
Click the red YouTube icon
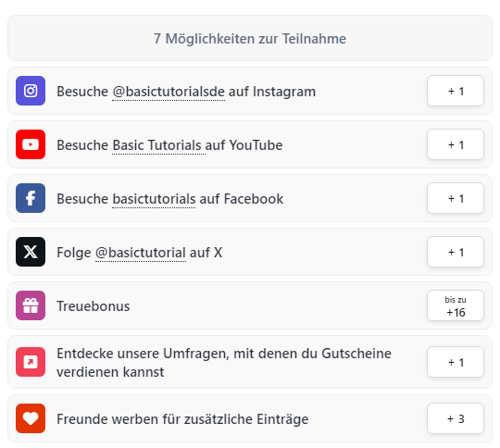click(x=31, y=144)
